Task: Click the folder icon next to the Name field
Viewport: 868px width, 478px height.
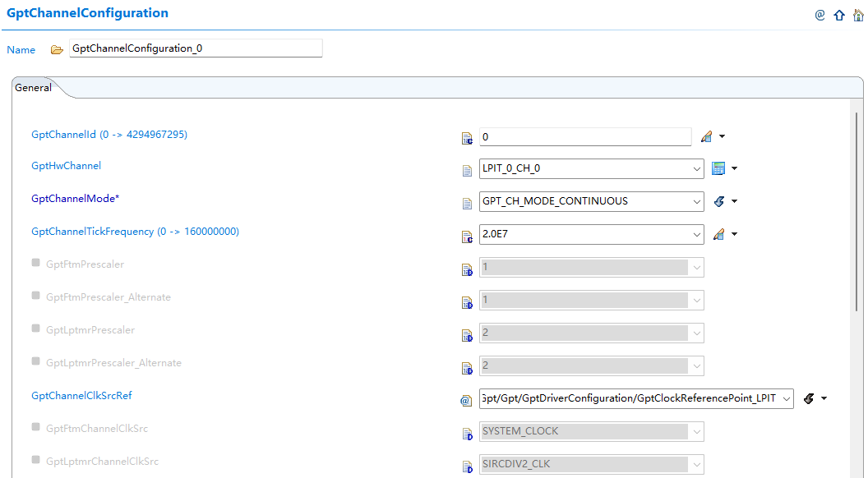Action: (x=55, y=48)
